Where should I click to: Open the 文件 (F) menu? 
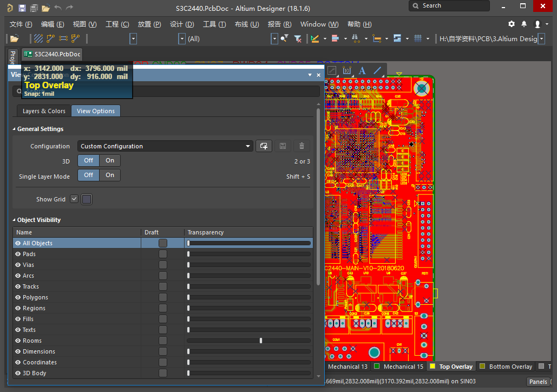[x=21, y=24]
